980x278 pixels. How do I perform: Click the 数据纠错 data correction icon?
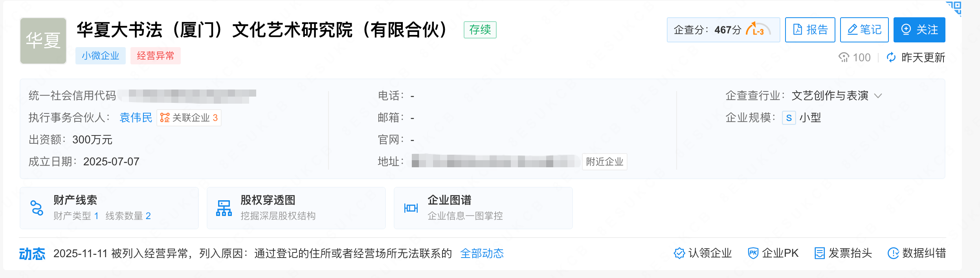893,254
